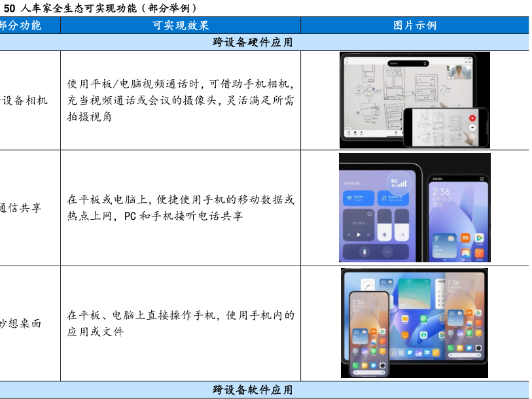This screenshot has height=399, width=532.
Task: Tap the red record button on phone camera
Action: 472,118
